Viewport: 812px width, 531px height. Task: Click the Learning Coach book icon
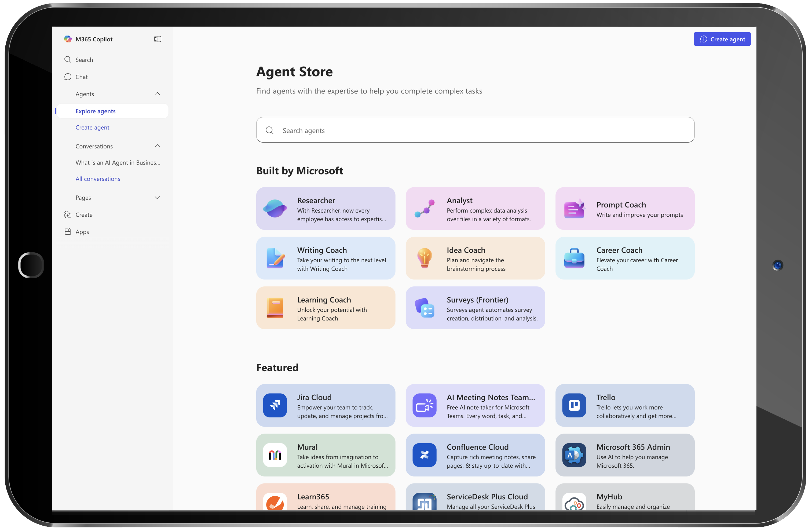point(275,307)
